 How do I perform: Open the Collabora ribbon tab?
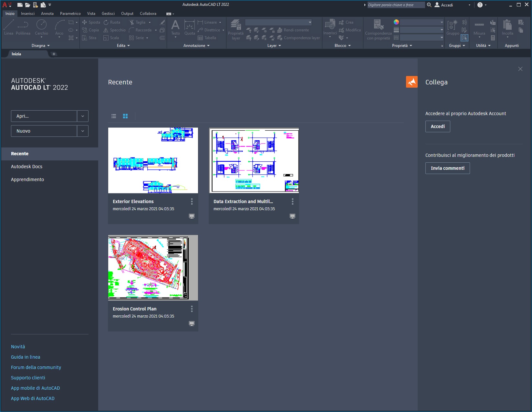[x=148, y=14]
